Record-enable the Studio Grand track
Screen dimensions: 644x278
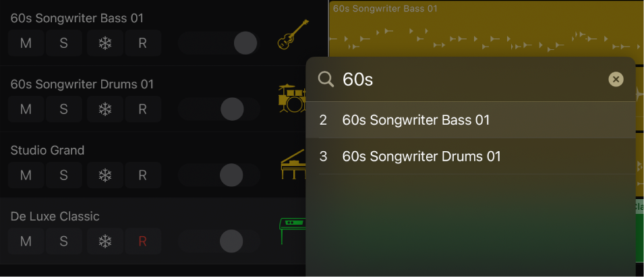pos(142,175)
